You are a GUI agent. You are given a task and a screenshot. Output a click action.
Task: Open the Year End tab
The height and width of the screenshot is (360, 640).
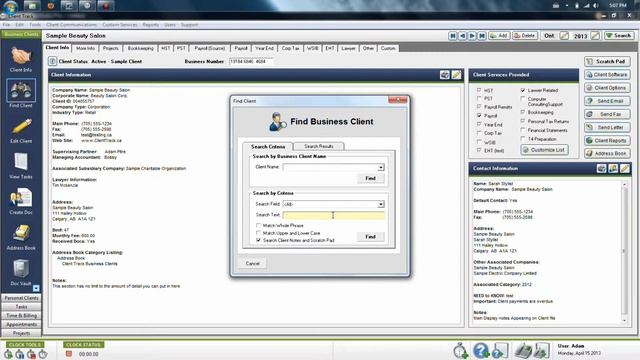point(264,48)
